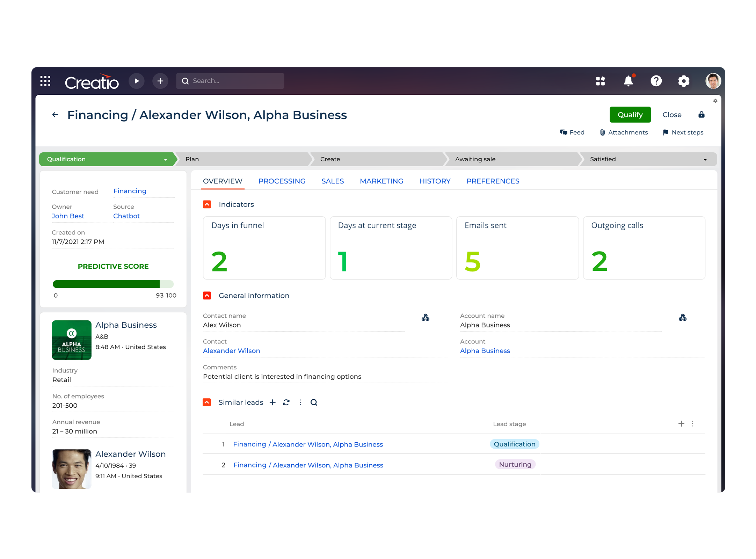Click the Next steps flag icon

point(666,132)
